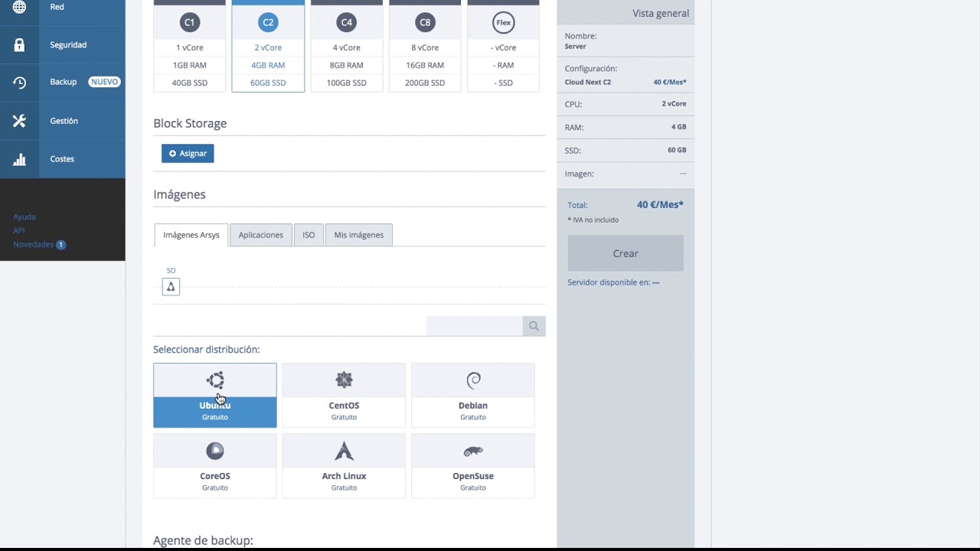Click '100GB SSD' in the C4 column
This screenshot has height=551, width=980.
click(x=347, y=83)
